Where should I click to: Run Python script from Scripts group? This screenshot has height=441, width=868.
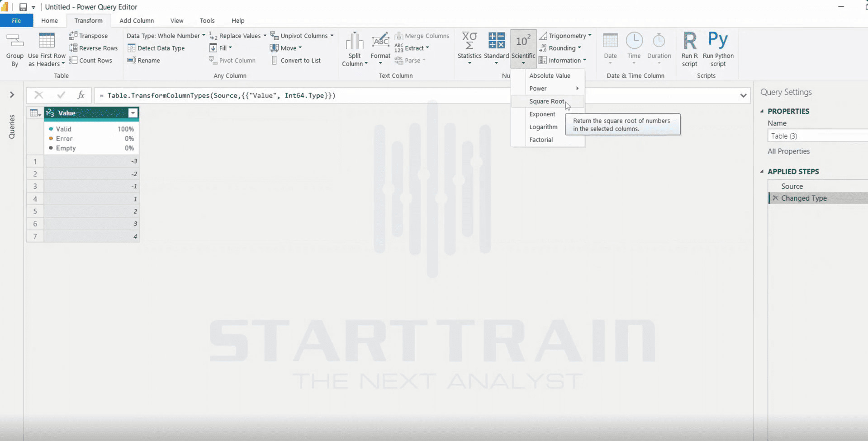[x=718, y=49]
